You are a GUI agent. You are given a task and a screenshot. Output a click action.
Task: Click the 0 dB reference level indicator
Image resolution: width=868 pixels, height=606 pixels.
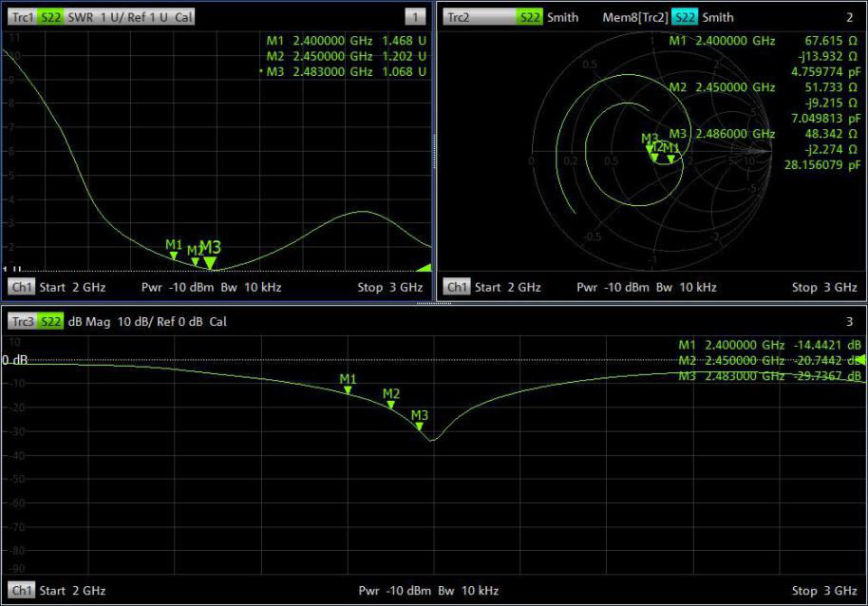tap(16, 360)
